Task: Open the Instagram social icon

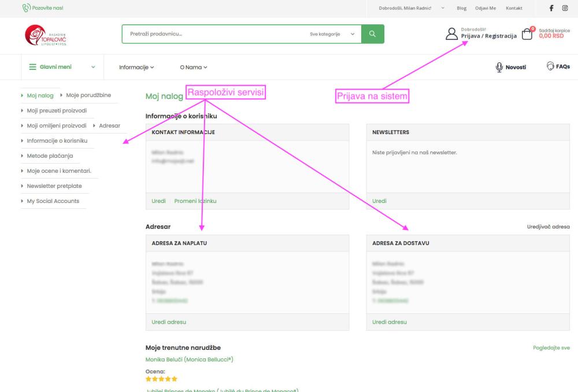Action: pyautogui.click(x=565, y=8)
